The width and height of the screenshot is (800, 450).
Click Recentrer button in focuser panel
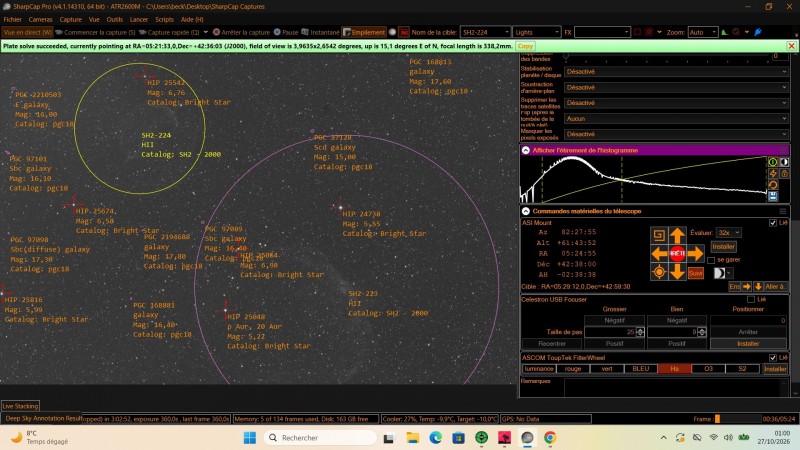click(552, 344)
